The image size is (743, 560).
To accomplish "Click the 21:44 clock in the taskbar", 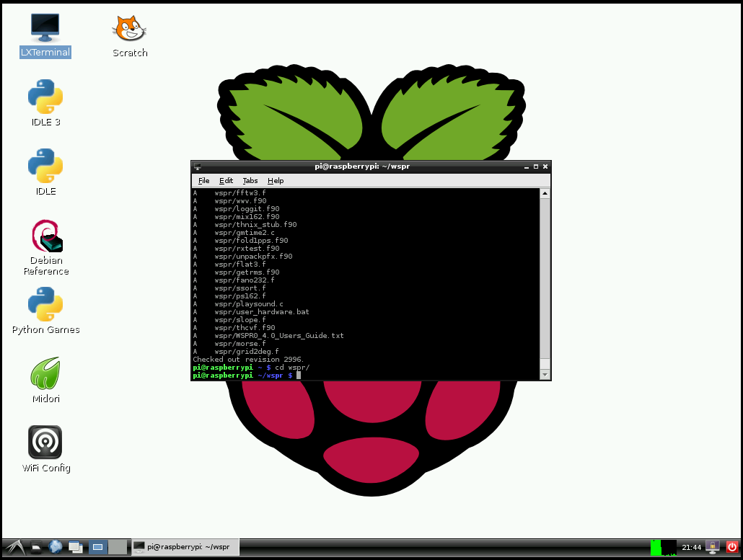I will point(691,547).
